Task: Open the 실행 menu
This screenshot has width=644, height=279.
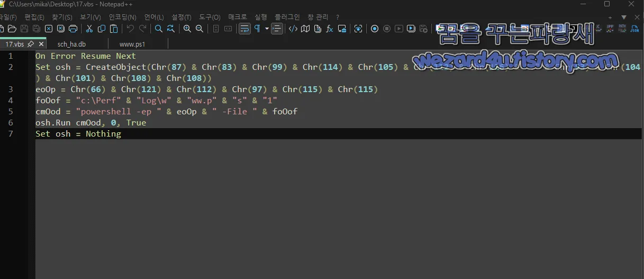Action: coord(261,17)
